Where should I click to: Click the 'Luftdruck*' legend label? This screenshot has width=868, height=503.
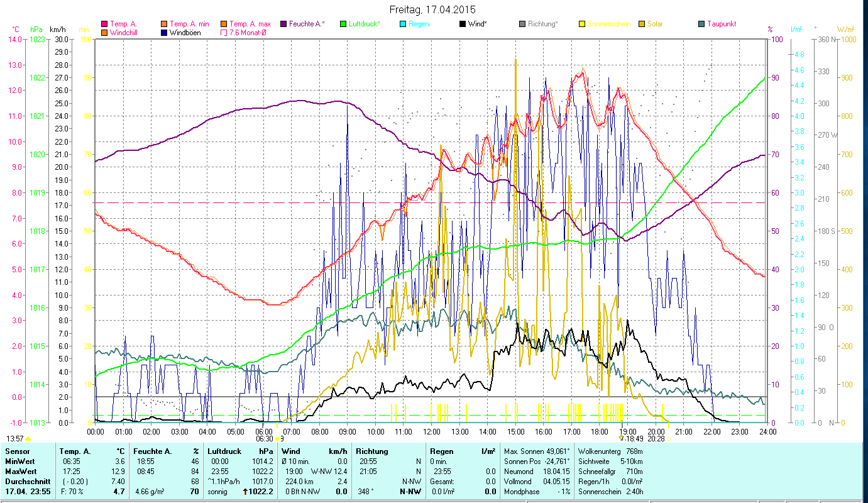(365, 25)
